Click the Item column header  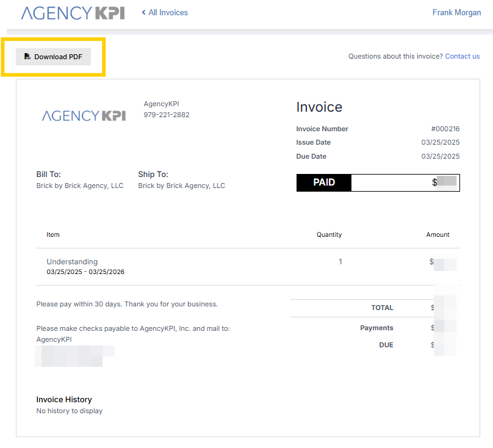point(53,235)
